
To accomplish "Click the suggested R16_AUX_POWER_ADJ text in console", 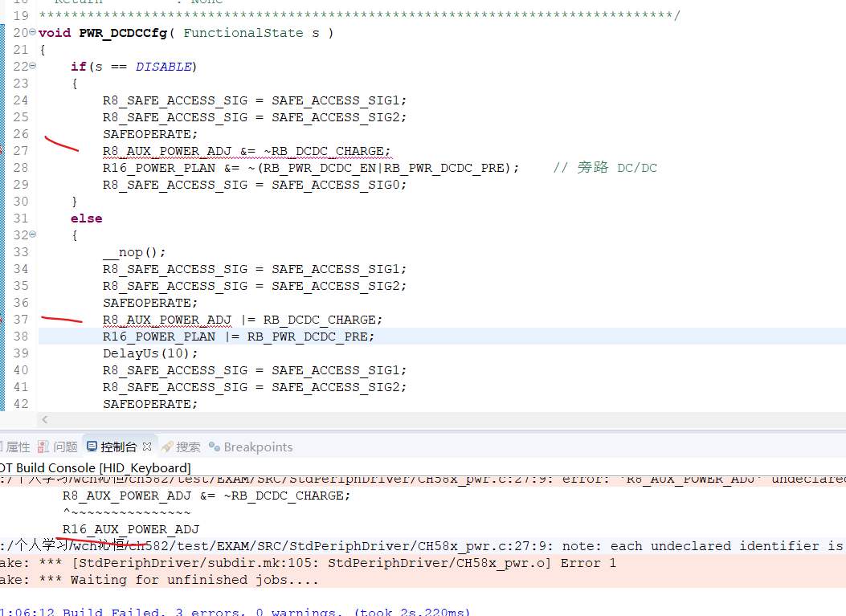I will pos(131,529).
